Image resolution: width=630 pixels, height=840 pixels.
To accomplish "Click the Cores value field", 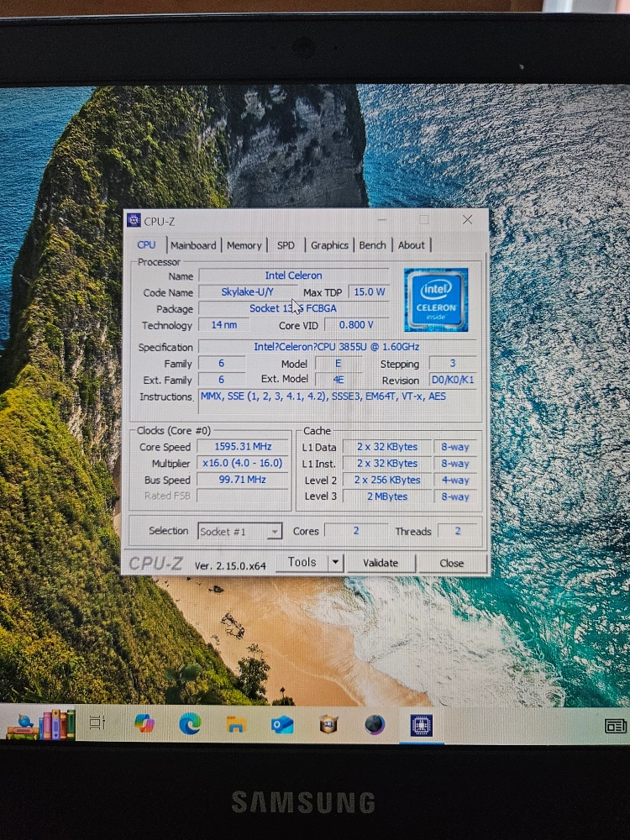I will click(x=355, y=530).
